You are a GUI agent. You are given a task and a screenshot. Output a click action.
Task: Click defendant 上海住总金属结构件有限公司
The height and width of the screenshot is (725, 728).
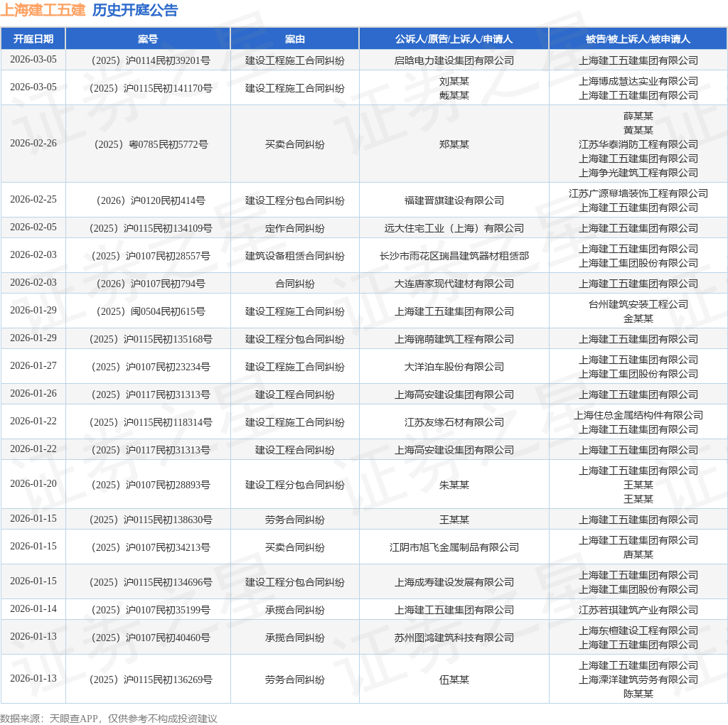(638, 415)
